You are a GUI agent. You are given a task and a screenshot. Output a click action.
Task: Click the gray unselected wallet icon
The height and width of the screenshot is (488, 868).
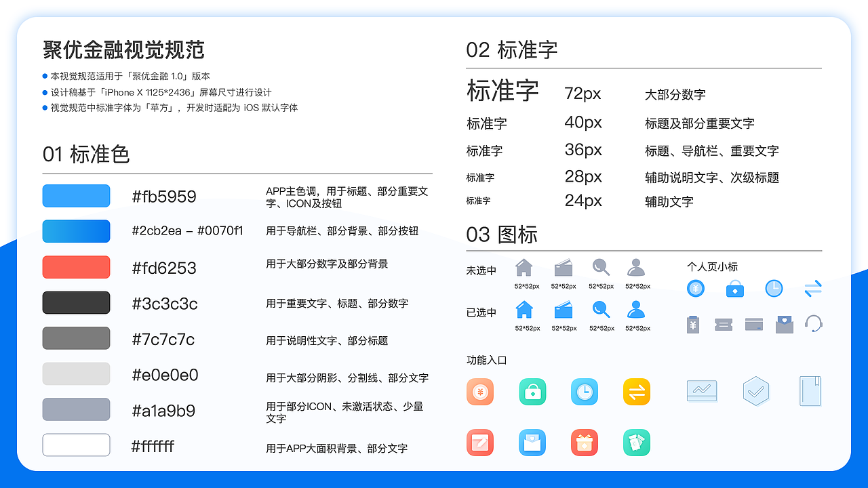click(564, 267)
